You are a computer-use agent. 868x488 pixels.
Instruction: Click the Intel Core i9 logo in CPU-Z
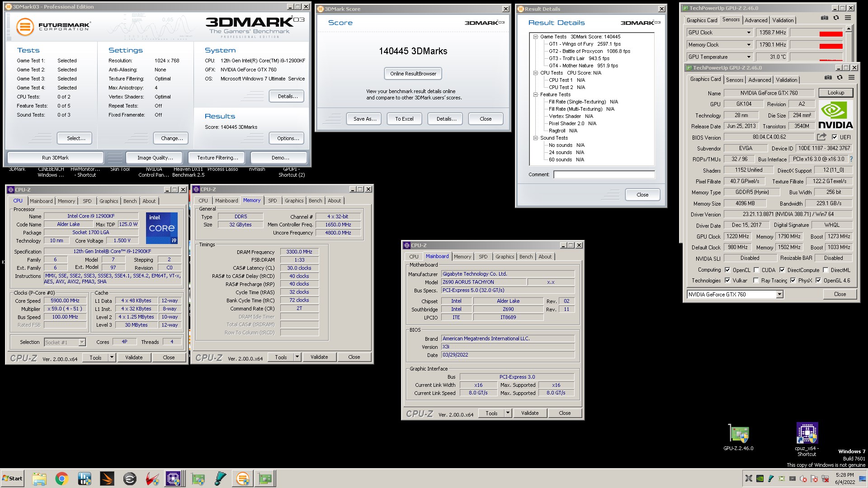pyautogui.click(x=161, y=228)
